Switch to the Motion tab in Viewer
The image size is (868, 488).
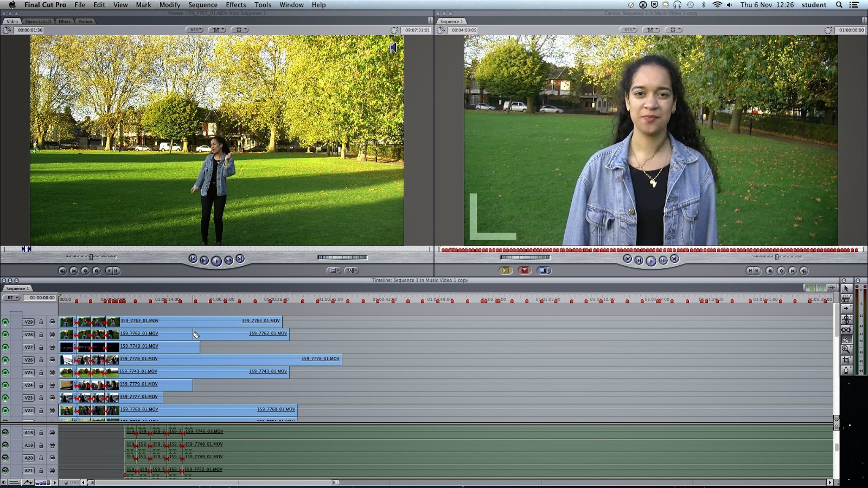85,21
